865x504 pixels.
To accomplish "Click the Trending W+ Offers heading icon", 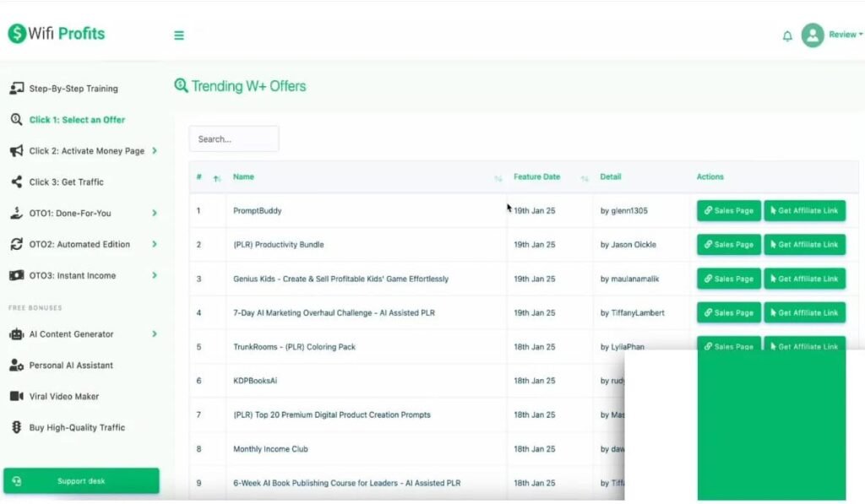I will point(181,85).
